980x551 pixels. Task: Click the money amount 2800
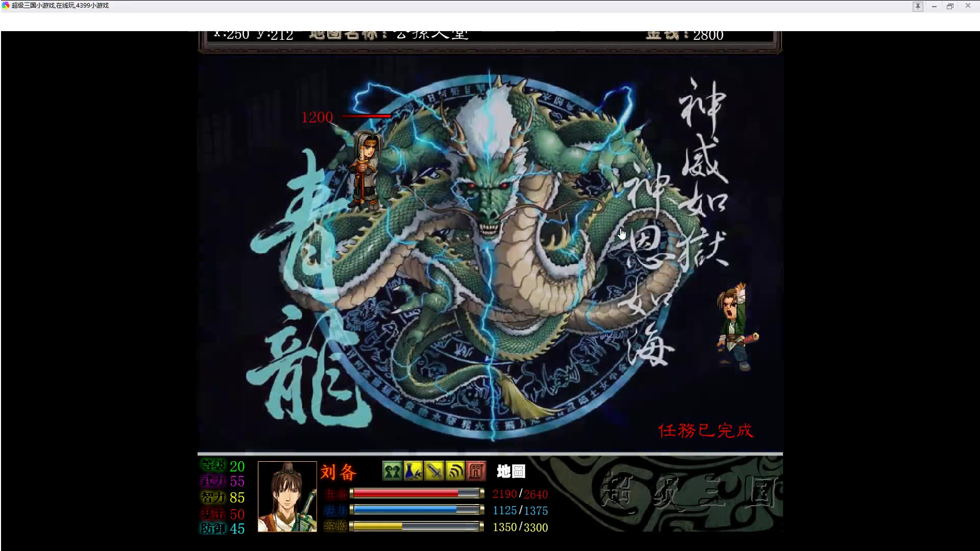[x=708, y=35]
